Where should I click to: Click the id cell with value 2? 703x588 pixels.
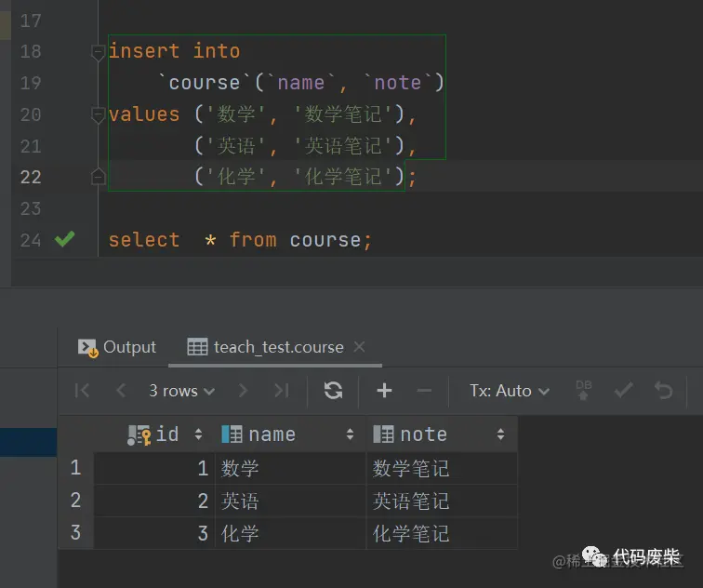coord(154,501)
